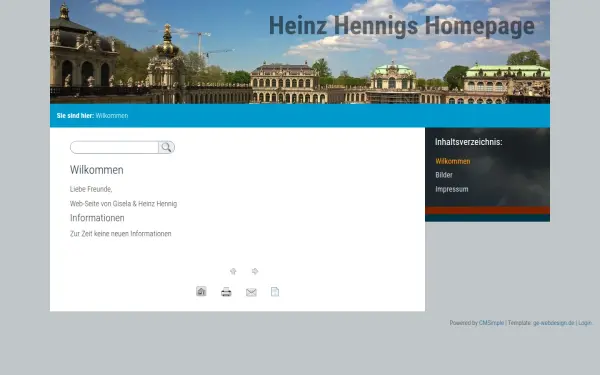Screen dimensions: 600x375
Task: Click the next page arrow icon
Action: [255, 271]
